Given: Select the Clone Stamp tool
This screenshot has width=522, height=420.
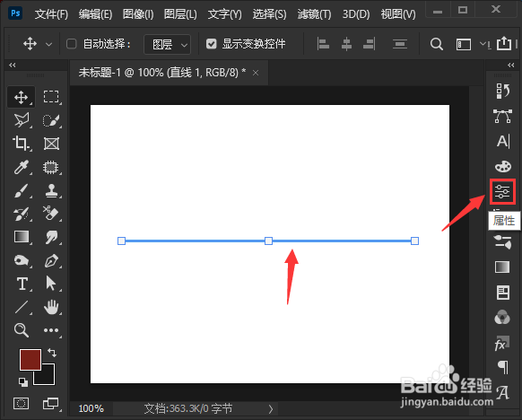Looking at the screenshot, I should [51, 190].
